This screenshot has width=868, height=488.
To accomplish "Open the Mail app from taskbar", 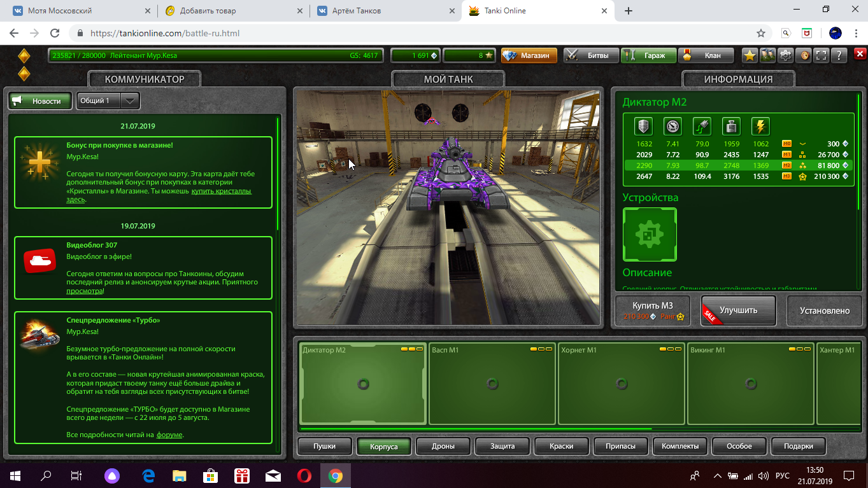I will [x=273, y=475].
